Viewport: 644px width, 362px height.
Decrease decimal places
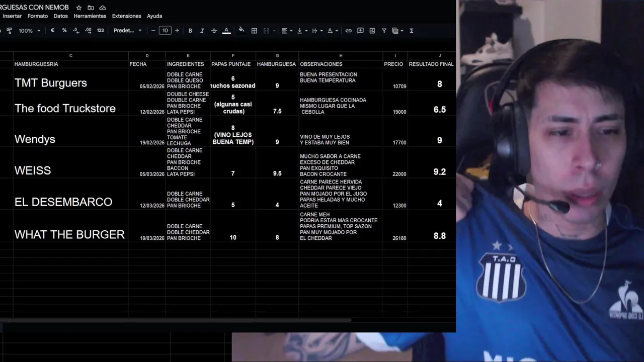[x=76, y=31]
